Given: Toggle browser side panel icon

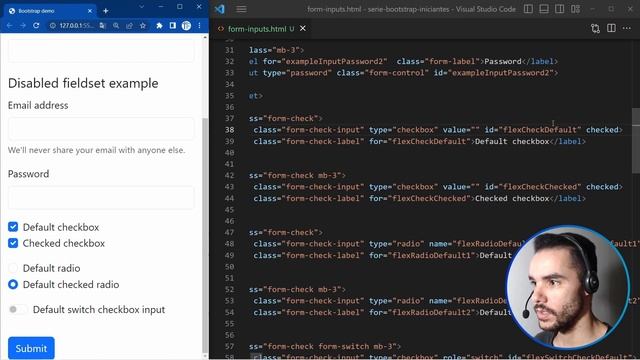Looking at the screenshot, I should (x=173, y=25).
